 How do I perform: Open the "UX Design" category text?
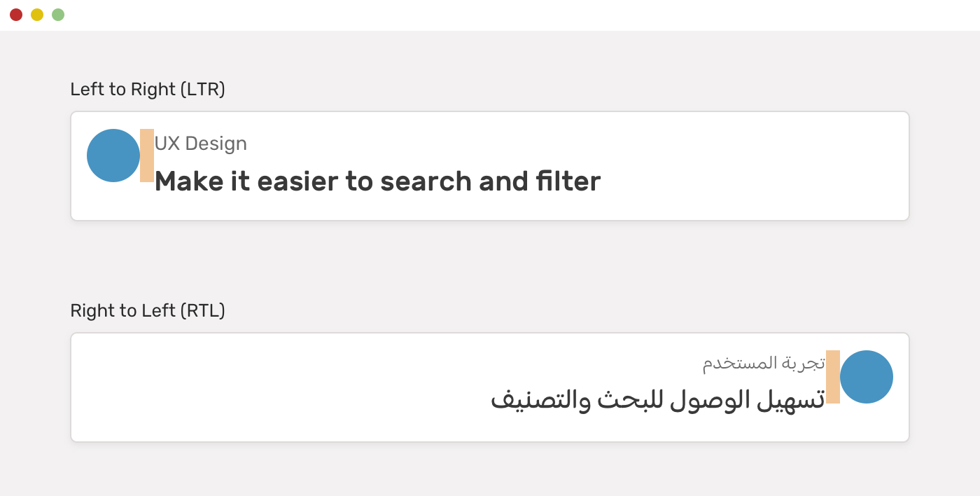(201, 144)
